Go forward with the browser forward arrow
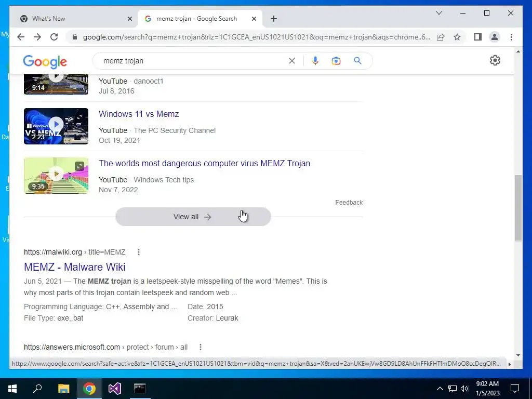The image size is (532, 399). (x=37, y=37)
